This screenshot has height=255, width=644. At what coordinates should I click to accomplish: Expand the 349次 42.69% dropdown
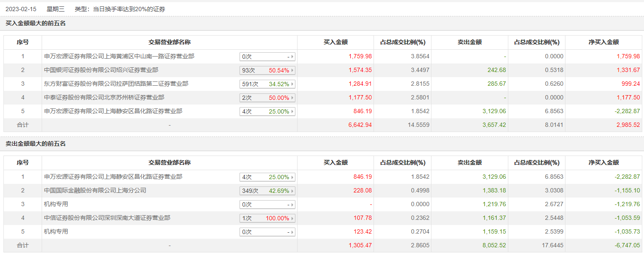point(267,191)
